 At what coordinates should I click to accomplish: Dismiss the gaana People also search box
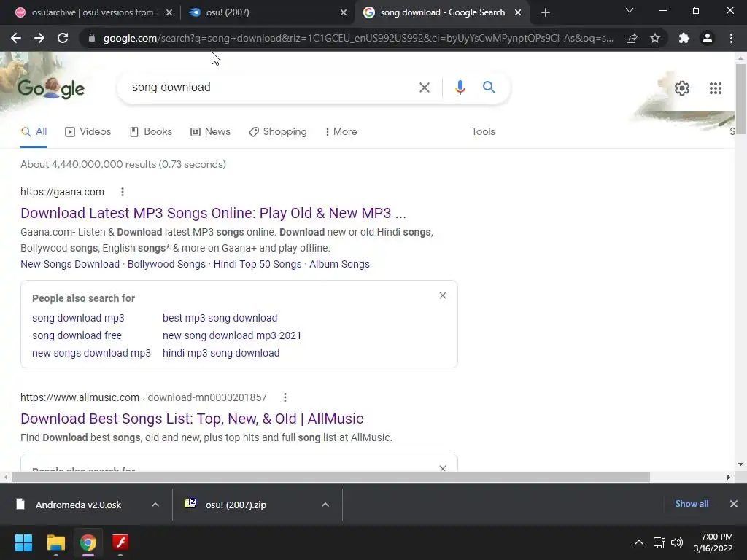click(443, 296)
